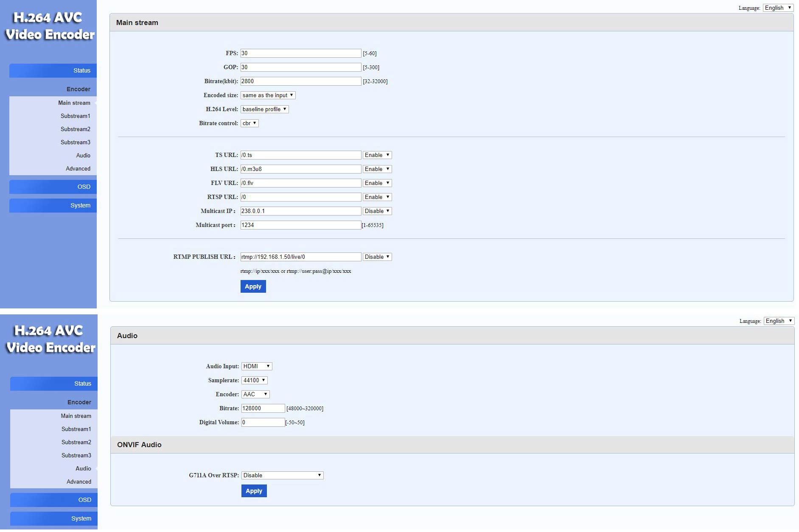Open the OSD section in top sidebar
Screen dimensions: 799x532
click(x=53, y=187)
